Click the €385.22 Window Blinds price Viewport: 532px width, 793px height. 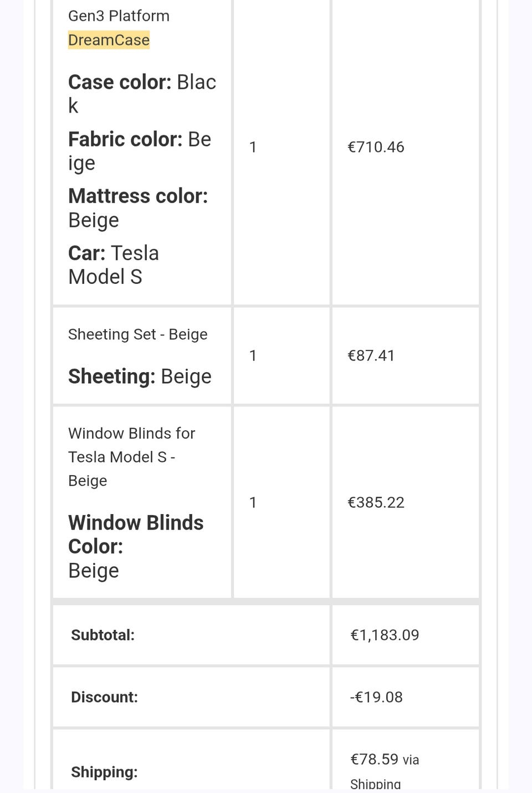[376, 502]
